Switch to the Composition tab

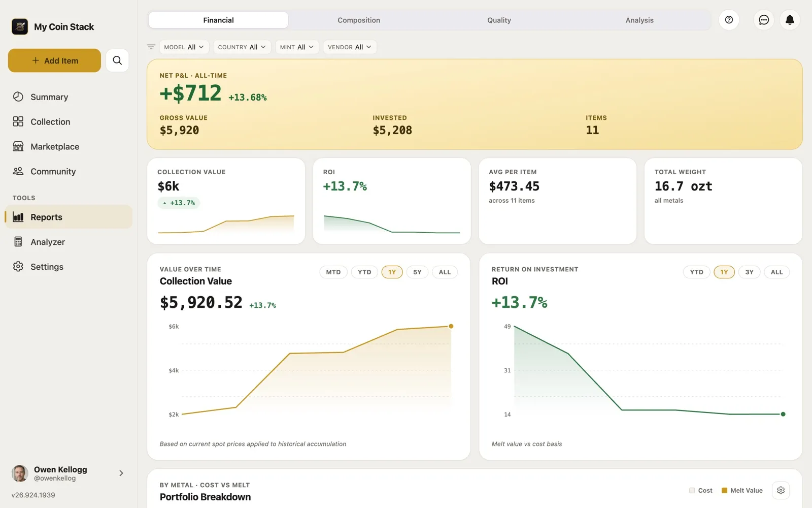(359, 20)
